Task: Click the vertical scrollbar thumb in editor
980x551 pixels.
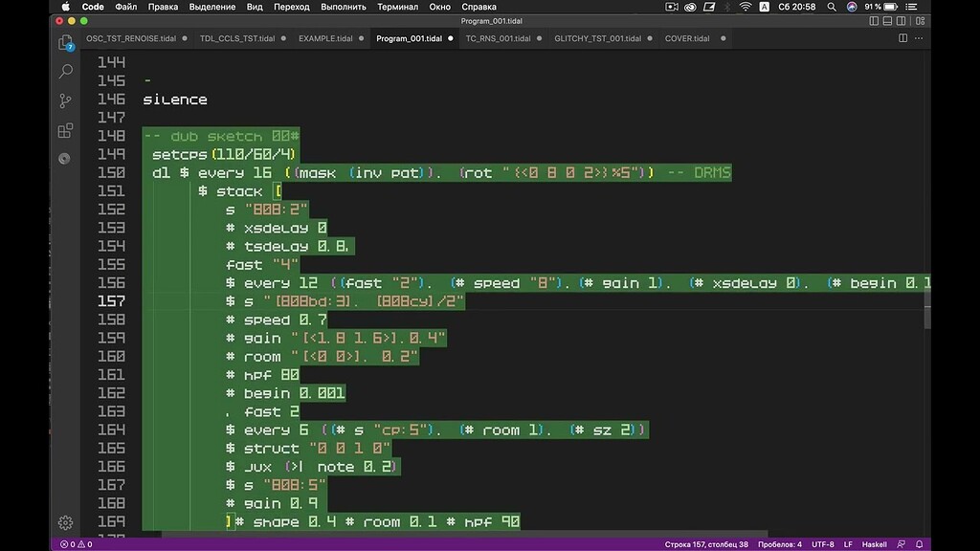Action: [926, 311]
